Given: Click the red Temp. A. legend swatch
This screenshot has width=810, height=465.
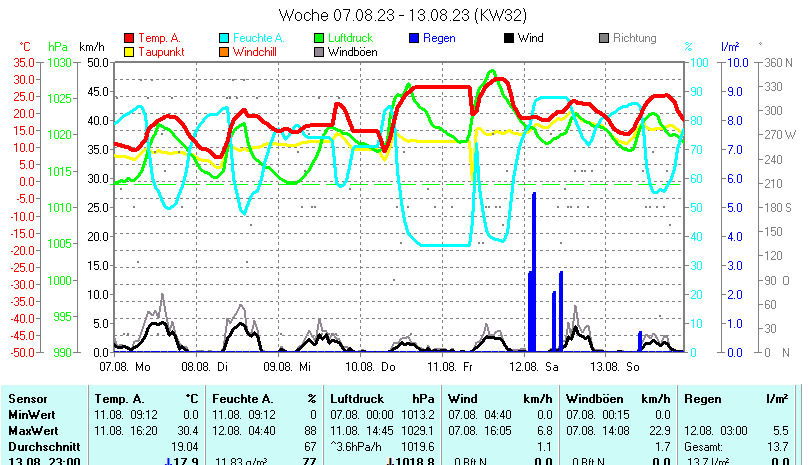Looking at the screenshot, I should tap(130, 38).
